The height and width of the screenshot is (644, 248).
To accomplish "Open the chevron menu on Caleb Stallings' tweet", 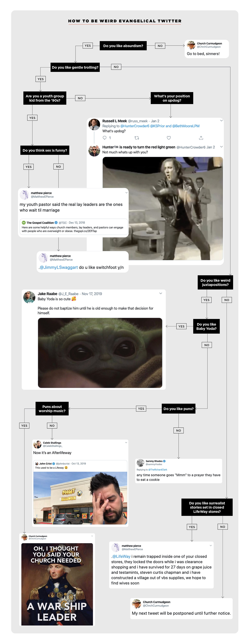I will coord(126,443).
